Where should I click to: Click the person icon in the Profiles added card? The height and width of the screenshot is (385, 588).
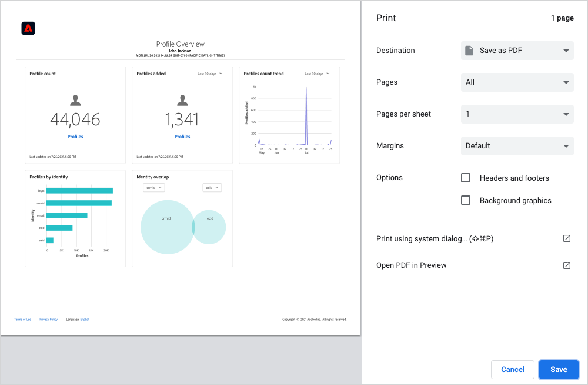point(183,100)
